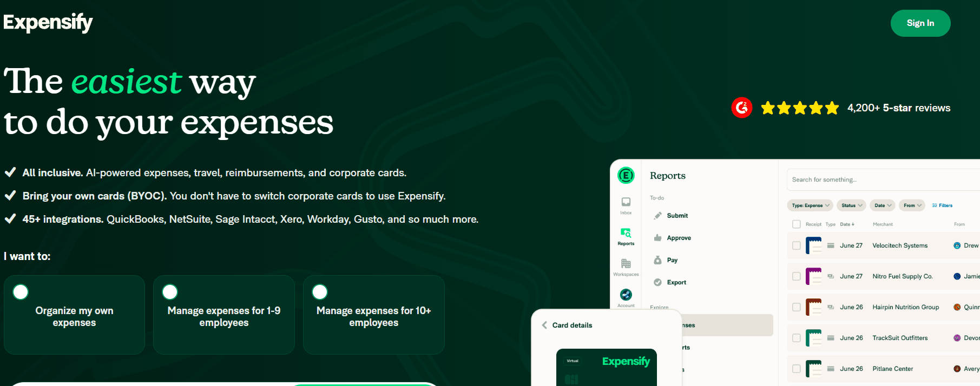
Task: Open the Pitlane Center receipt thumbnail
Action: (813, 369)
